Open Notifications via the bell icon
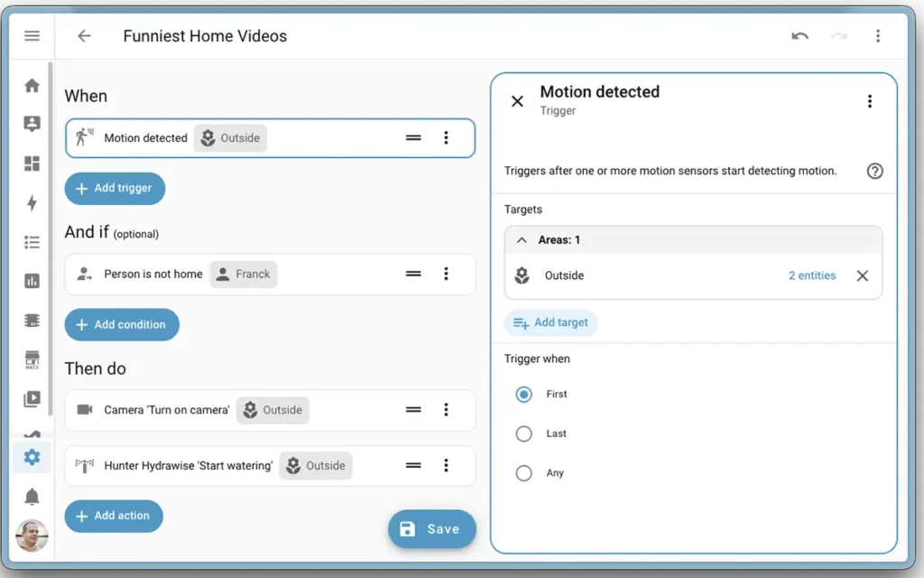 coord(32,496)
